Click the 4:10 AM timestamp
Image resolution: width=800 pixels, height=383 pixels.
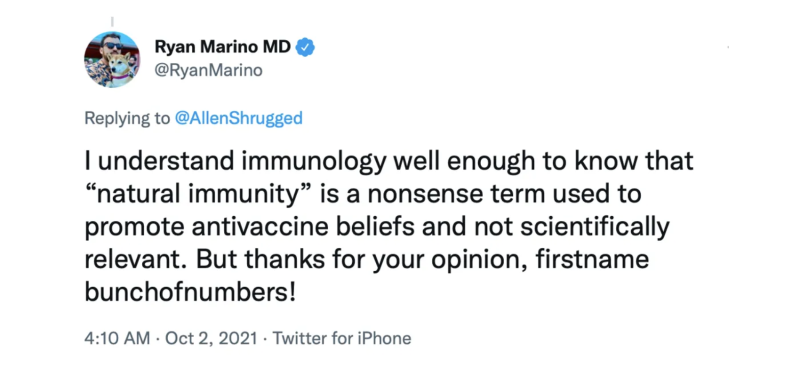(x=117, y=338)
